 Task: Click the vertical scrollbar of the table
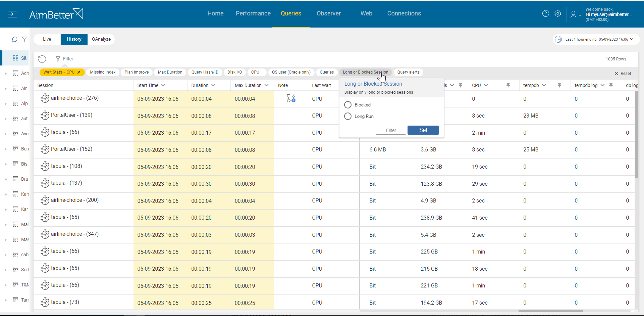[x=636, y=134]
